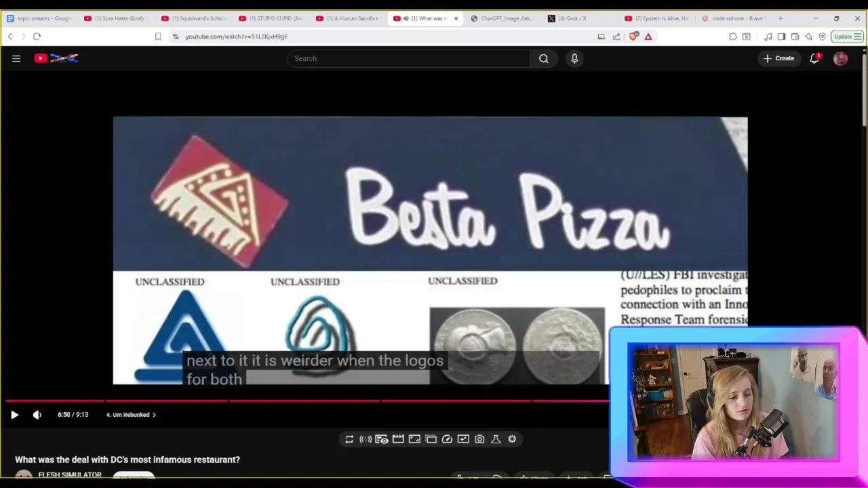868x488 pixels.
Task: Open the Create dropdown button
Action: (778, 58)
